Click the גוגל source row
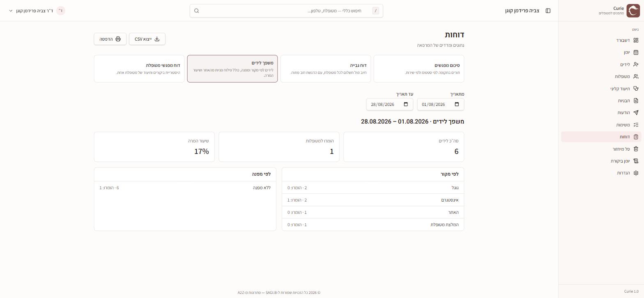 [373, 188]
